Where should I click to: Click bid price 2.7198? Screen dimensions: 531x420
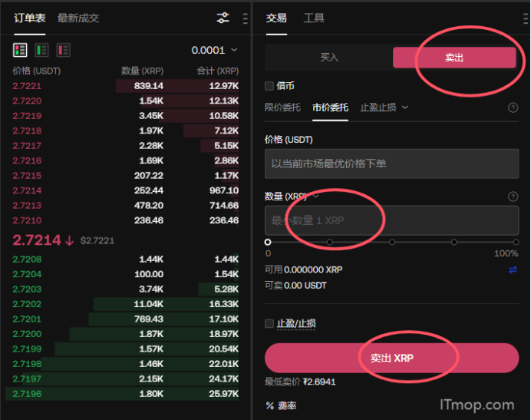(27, 364)
